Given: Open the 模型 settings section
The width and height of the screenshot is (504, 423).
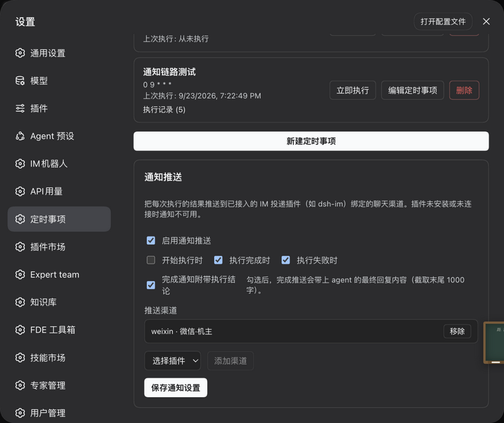Looking at the screenshot, I should pyautogui.click(x=59, y=81).
